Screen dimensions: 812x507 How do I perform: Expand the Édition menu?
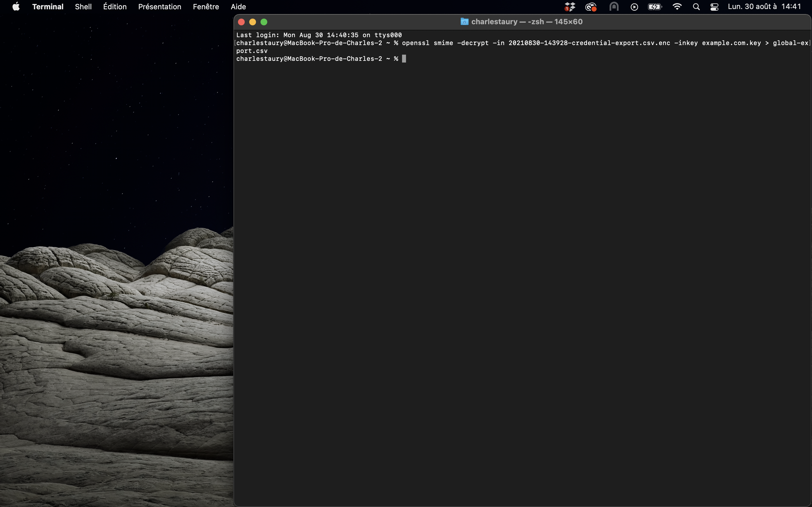point(115,7)
